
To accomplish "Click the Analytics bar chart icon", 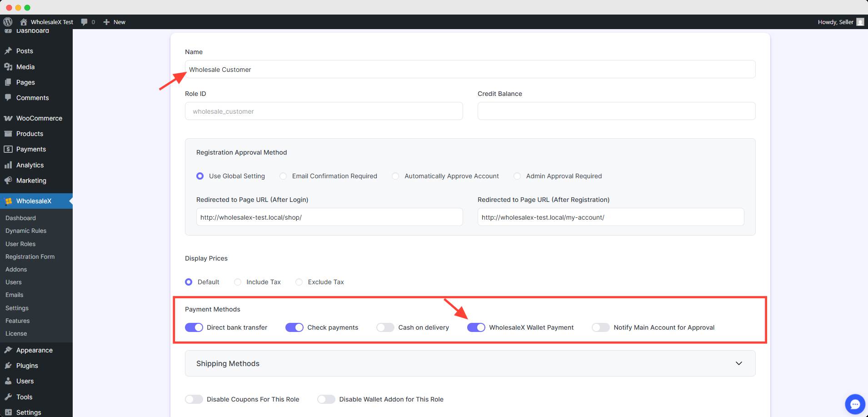I will [x=8, y=165].
